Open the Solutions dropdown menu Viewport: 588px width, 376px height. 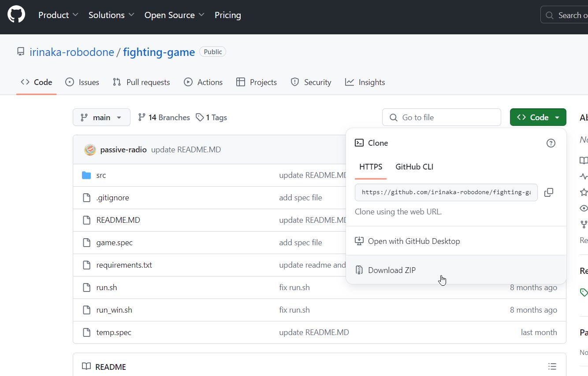coord(112,15)
